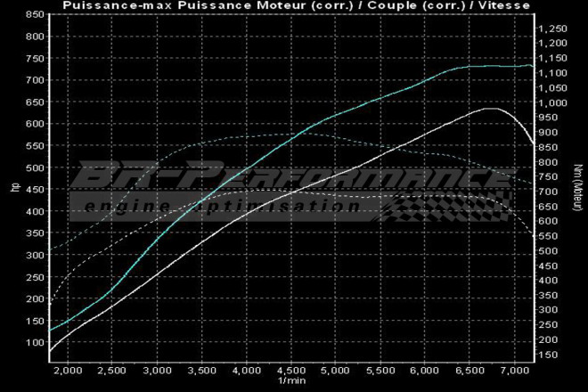Click the peak of the solid white curve
This screenshot has width=588, height=392.
click(489, 108)
